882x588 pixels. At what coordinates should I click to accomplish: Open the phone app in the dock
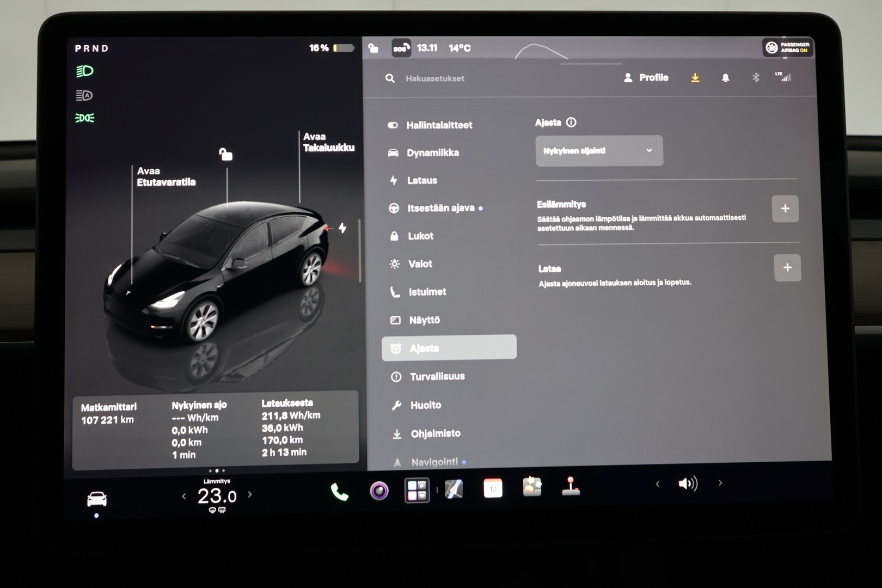tap(339, 492)
